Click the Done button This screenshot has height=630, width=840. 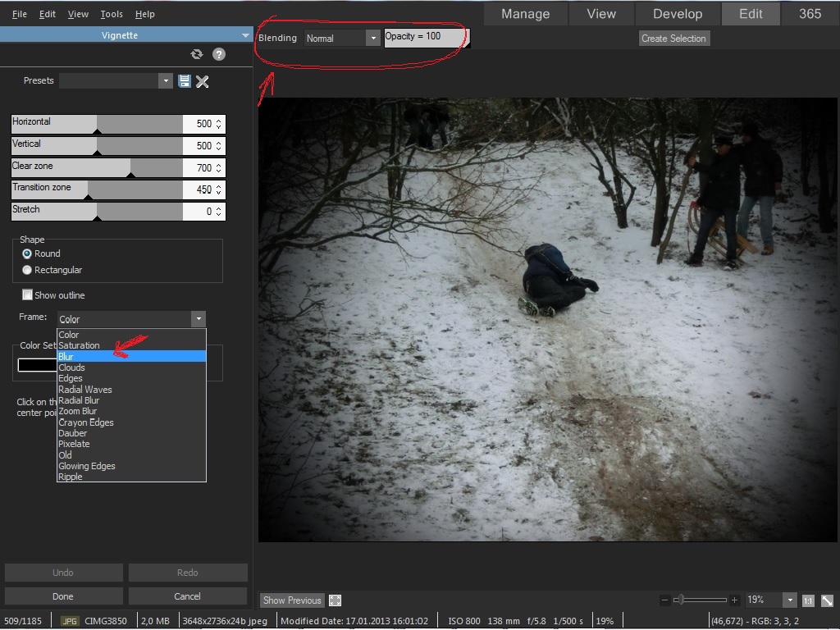click(63, 596)
